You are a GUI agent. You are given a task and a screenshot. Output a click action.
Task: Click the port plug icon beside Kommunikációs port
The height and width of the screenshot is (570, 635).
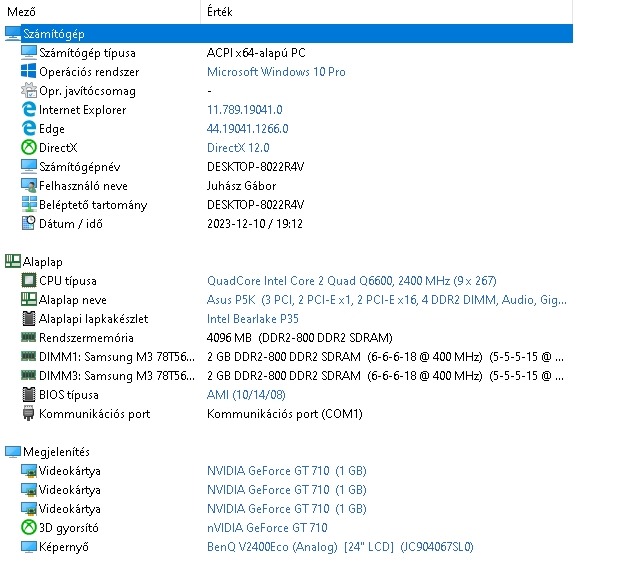28,414
